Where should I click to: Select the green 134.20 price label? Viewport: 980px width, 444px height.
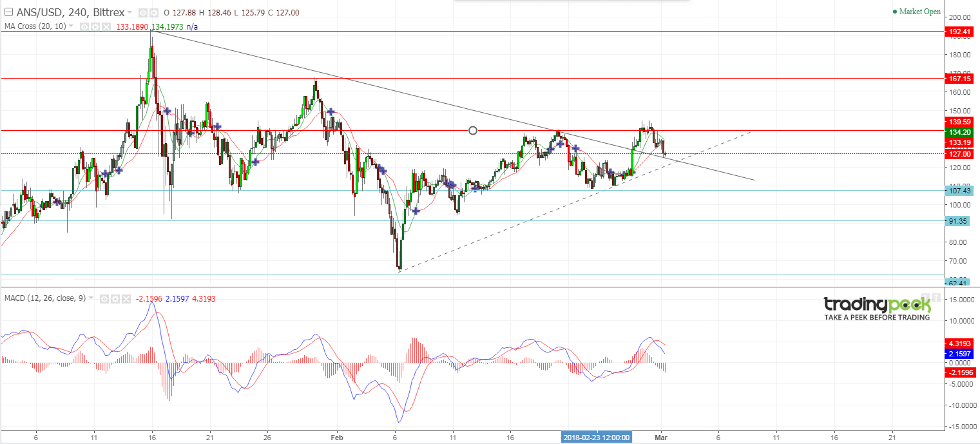pyautogui.click(x=959, y=131)
